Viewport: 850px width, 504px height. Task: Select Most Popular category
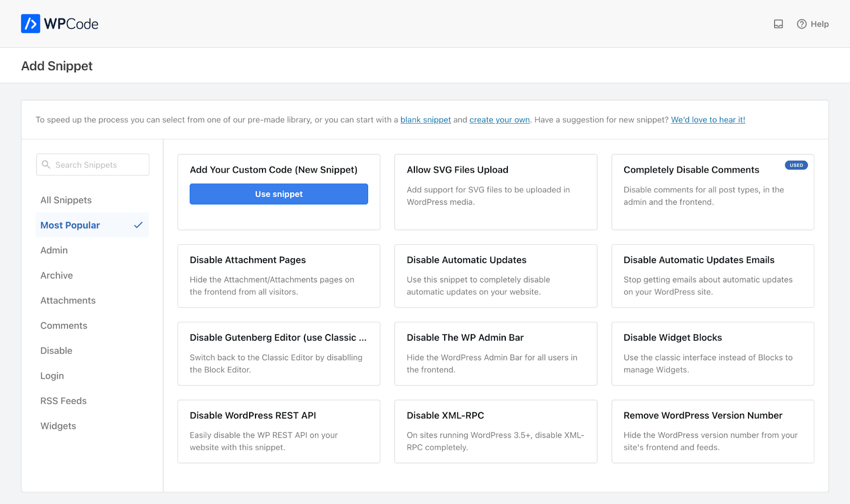point(92,225)
